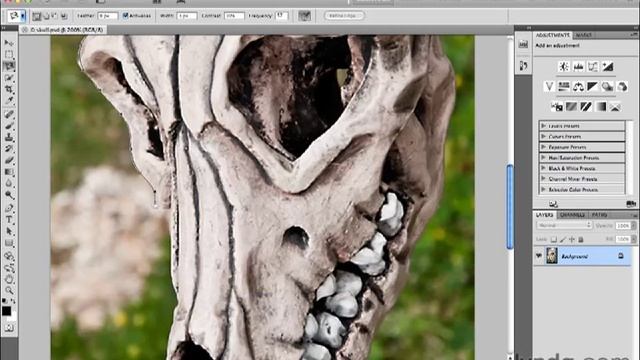Viewport: 640px width, 360px height.
Task: Add a Curves adjustment
Action: [593, 67]
